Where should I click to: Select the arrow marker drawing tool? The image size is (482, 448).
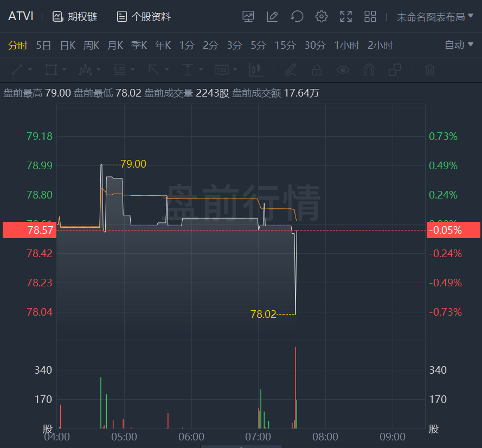click(x=153, y=70)
